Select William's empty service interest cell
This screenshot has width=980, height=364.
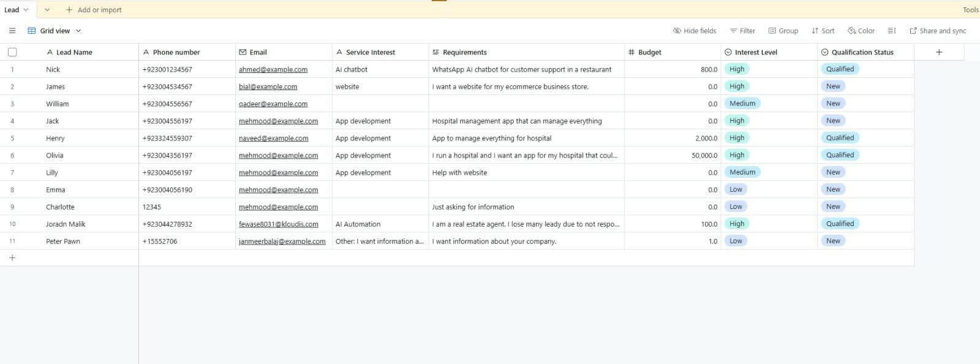point(380,104)
